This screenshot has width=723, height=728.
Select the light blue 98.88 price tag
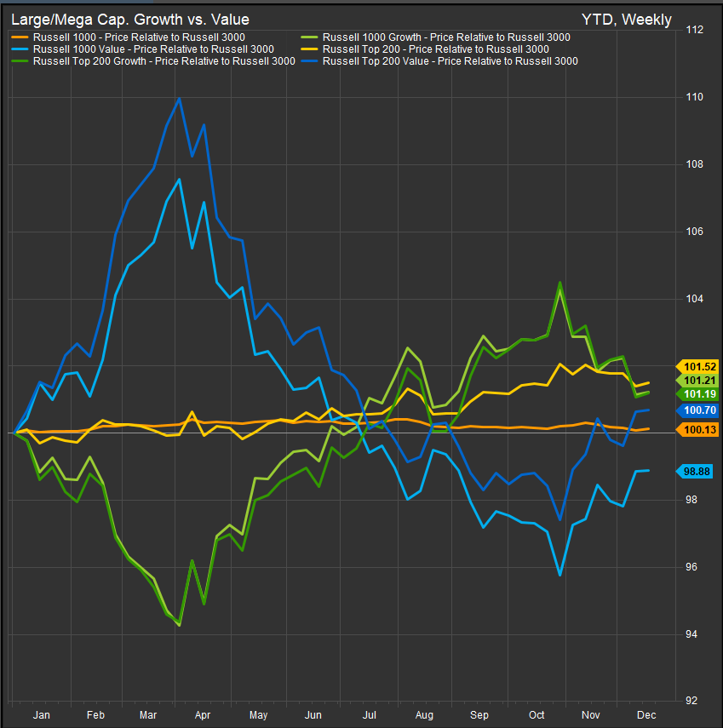tap(698, 471)
